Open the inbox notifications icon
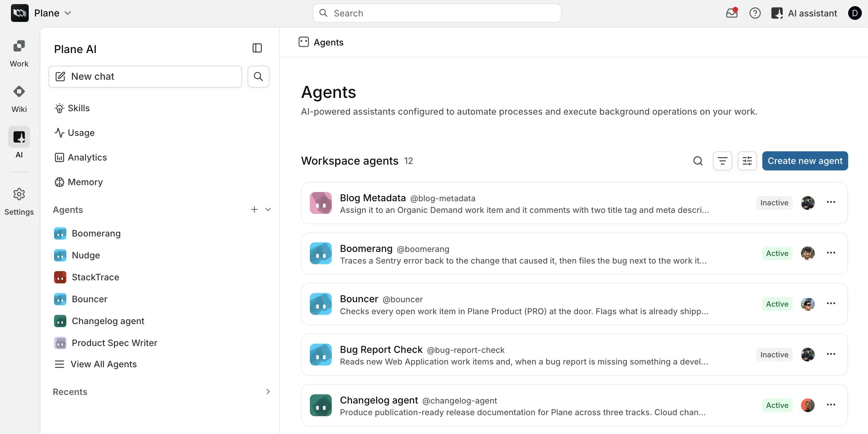 tap(732, 13)
